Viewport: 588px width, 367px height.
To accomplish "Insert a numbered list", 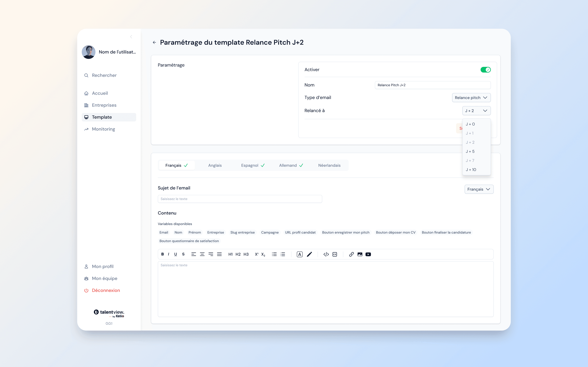I will click(x=283, y=254).
